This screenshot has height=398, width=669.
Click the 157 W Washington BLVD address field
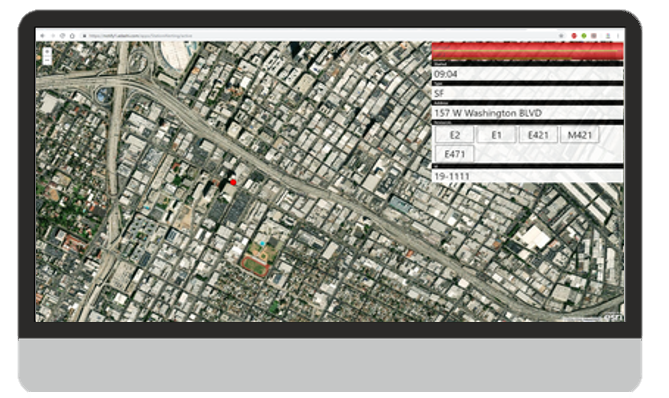pos(527,113)
